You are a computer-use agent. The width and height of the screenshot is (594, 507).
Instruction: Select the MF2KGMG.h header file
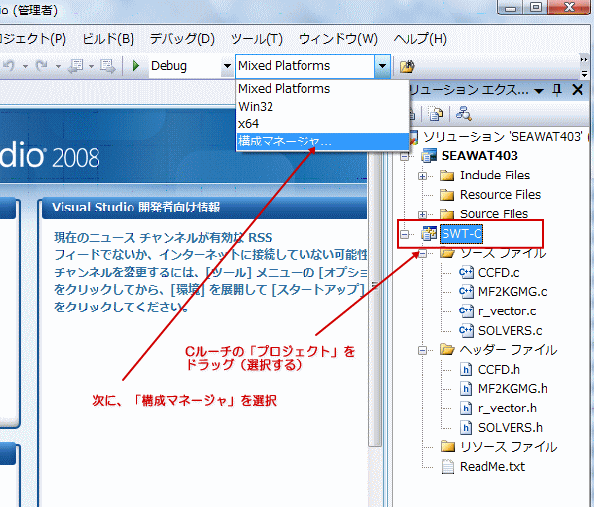[513, 389]
